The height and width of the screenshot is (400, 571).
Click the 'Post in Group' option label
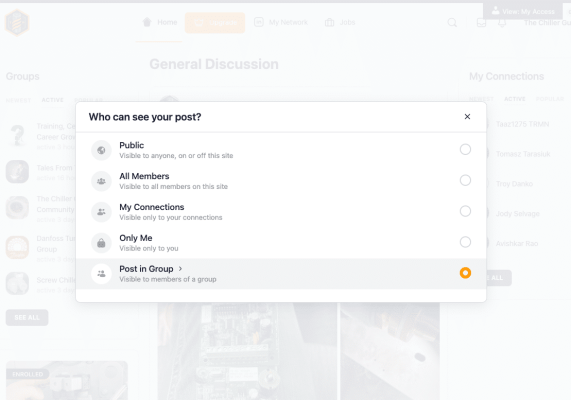tap(146, 269)
